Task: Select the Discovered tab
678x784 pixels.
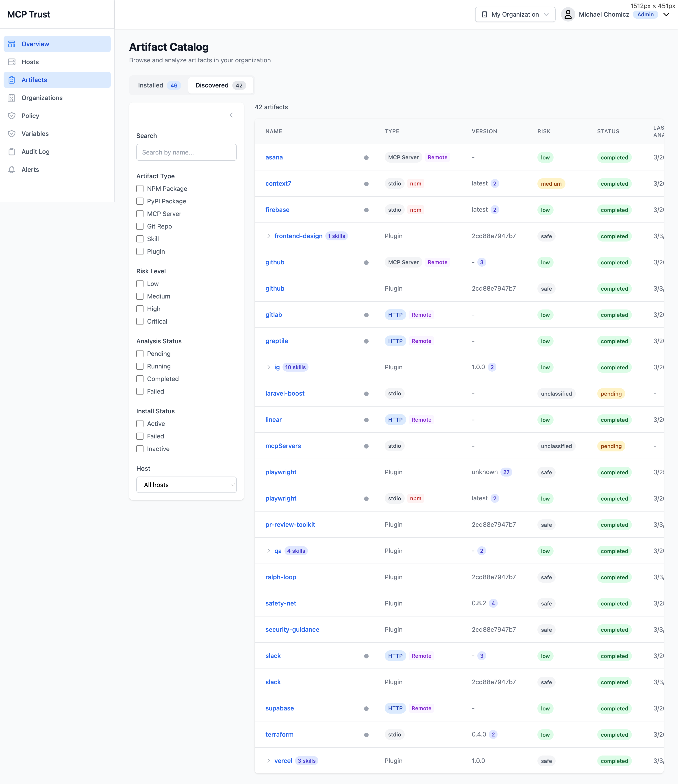Action: 220,85
